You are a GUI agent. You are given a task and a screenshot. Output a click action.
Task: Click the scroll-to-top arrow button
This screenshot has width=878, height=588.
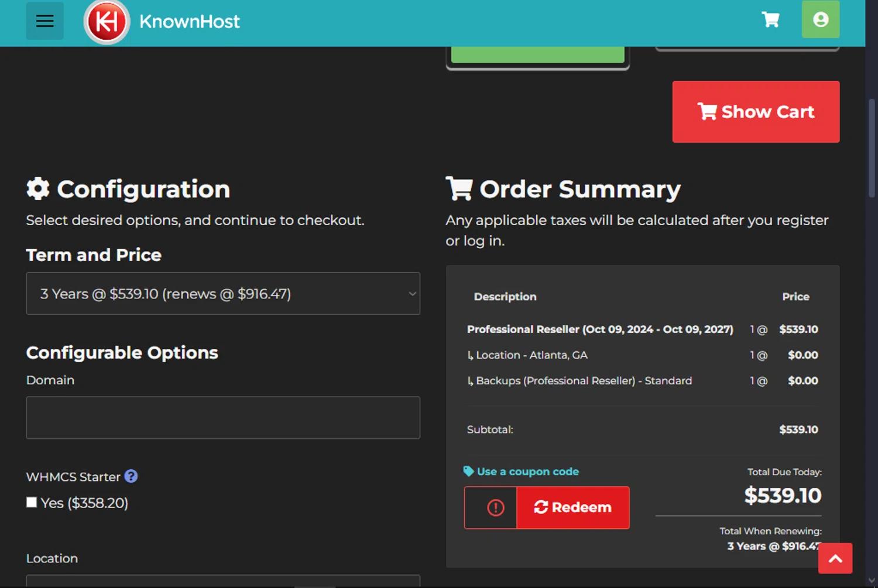tap(835, 558)
